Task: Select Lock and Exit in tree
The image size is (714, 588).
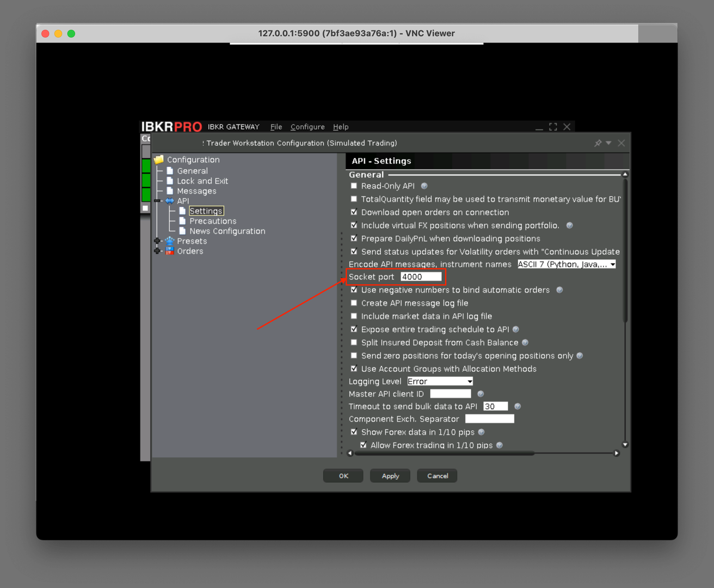Action: (202, 181)
